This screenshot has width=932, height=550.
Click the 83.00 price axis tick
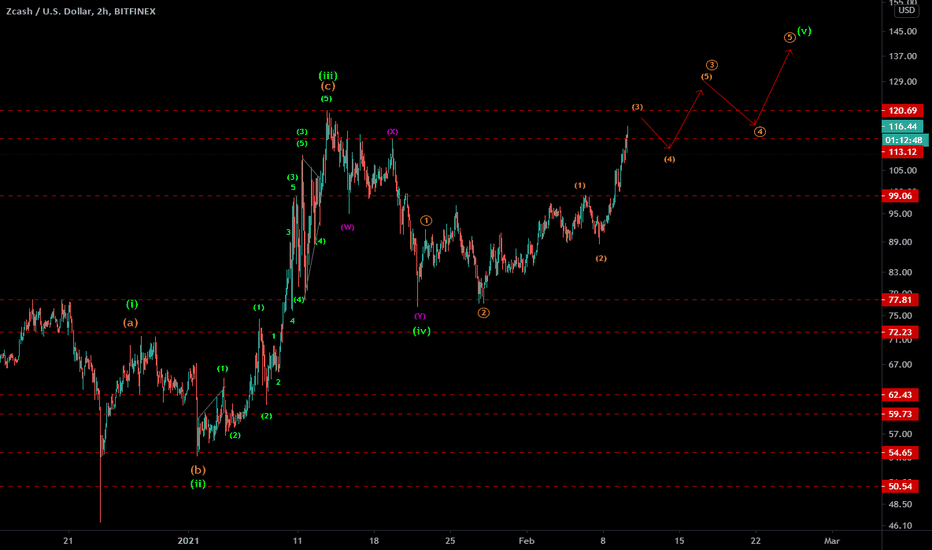[900, 272]
